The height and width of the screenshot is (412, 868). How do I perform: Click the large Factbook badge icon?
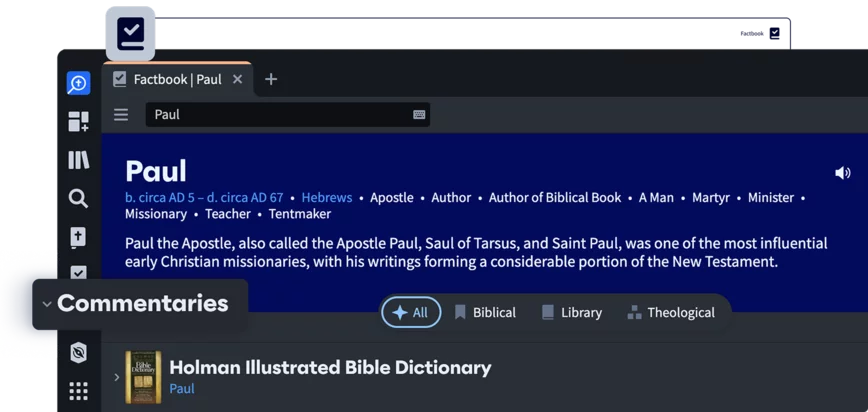pos(130,34)
